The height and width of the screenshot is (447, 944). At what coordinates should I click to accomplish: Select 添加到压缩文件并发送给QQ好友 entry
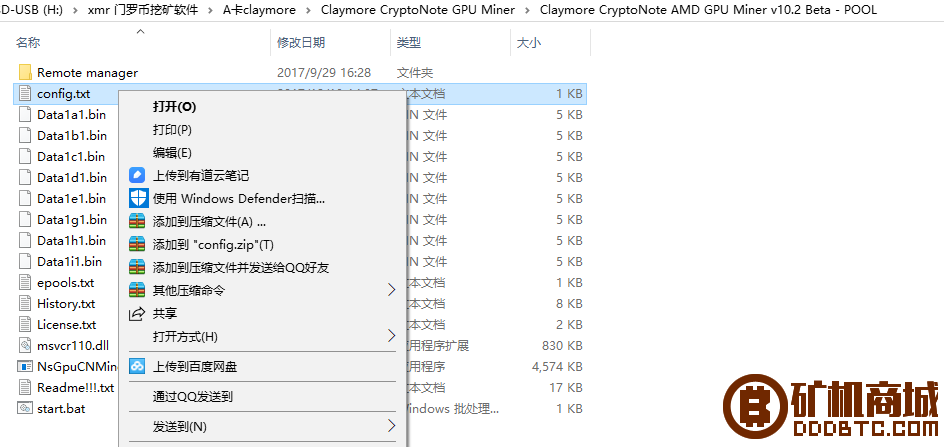241,267
